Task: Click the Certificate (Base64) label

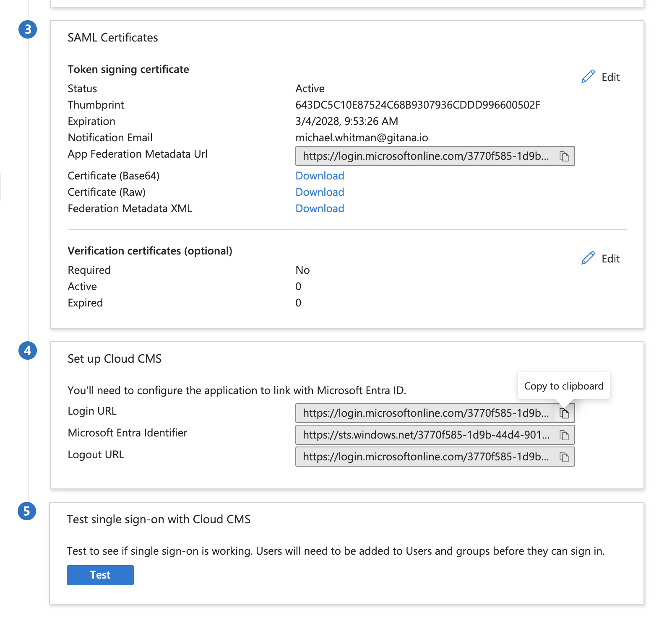Action: pyautogui.click(x=114, y=176)
